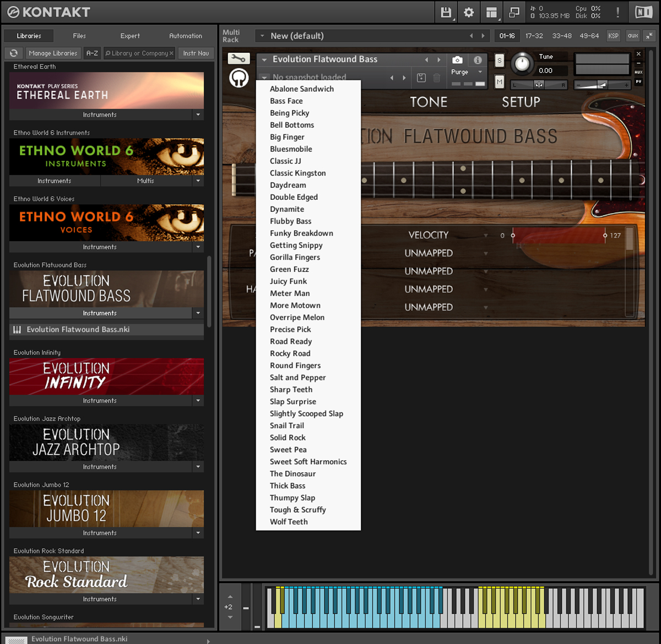The height and width of the screenshot is (644, 661).
Task: Open Evolution Flatwound Bass.nki file
Action: click(x=106, y=330)
